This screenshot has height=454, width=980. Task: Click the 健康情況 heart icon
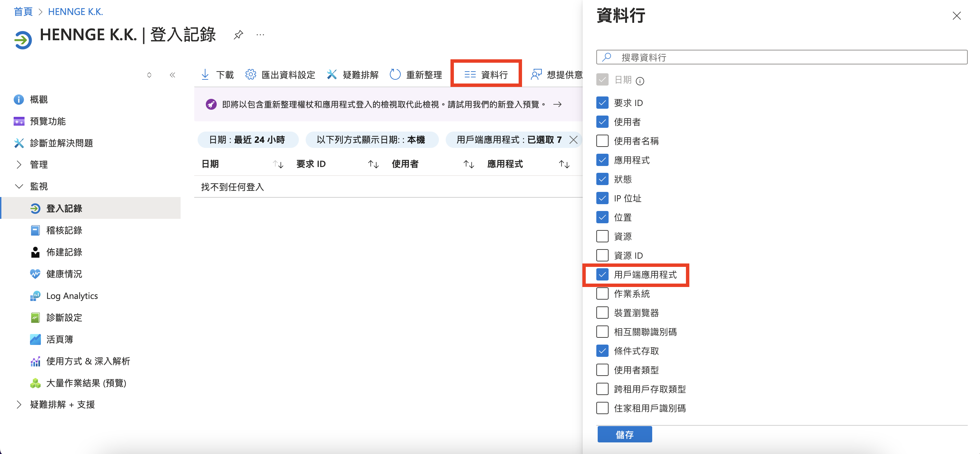[35, 274]
